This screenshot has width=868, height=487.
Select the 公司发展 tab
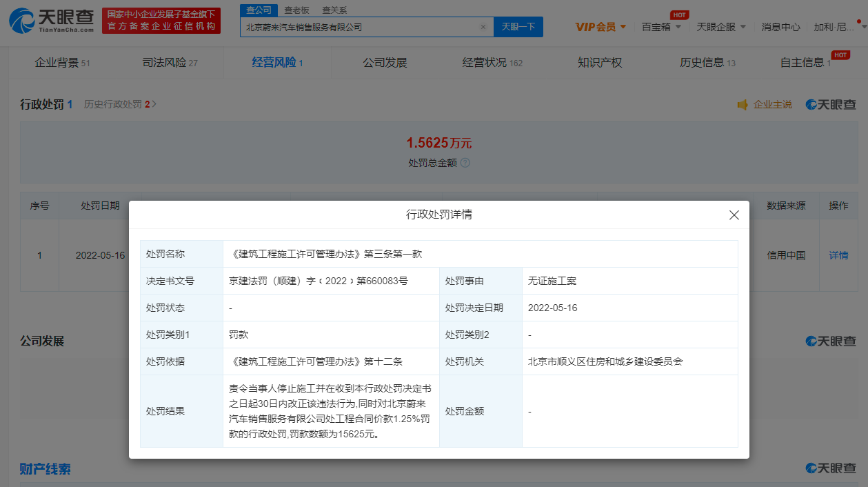[x=385, y=63]
